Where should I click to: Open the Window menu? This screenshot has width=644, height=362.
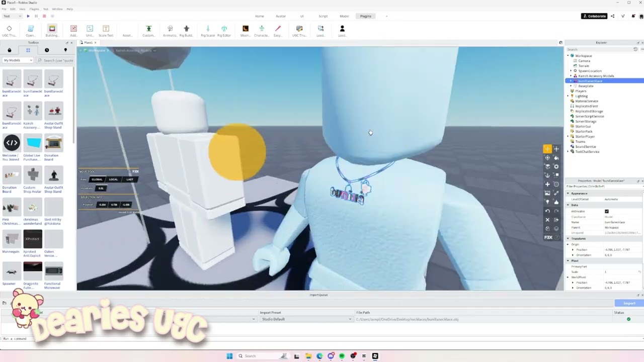(x=57, y=9)
